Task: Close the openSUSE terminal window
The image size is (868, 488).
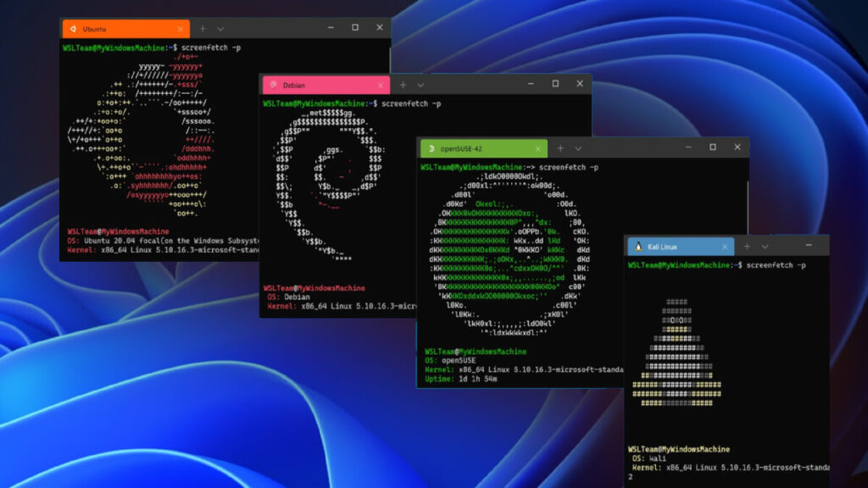Action: point(737,147)
